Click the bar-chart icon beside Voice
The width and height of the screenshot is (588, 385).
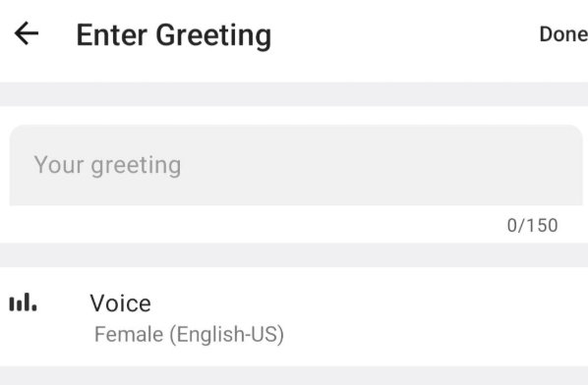point(23,302)
